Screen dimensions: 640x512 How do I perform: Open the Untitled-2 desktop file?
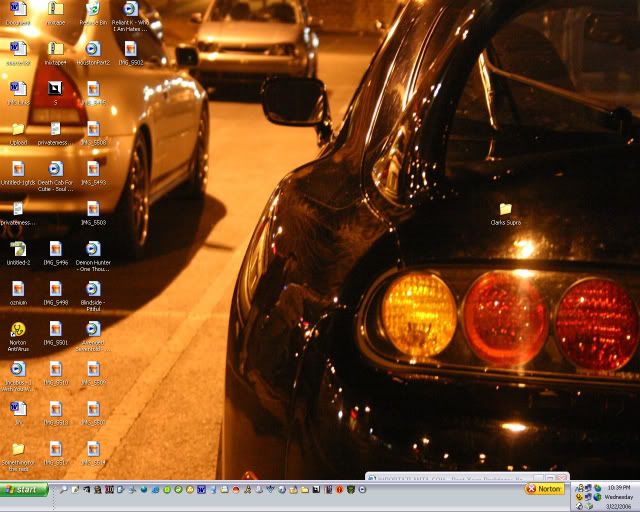click(18, 249)
